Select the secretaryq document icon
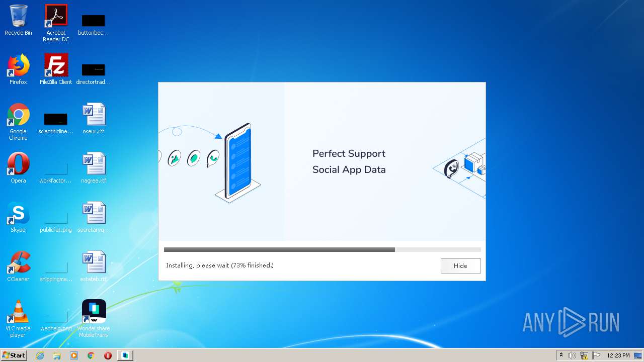This screenshot has height=362, width=644. coord(94,217)
